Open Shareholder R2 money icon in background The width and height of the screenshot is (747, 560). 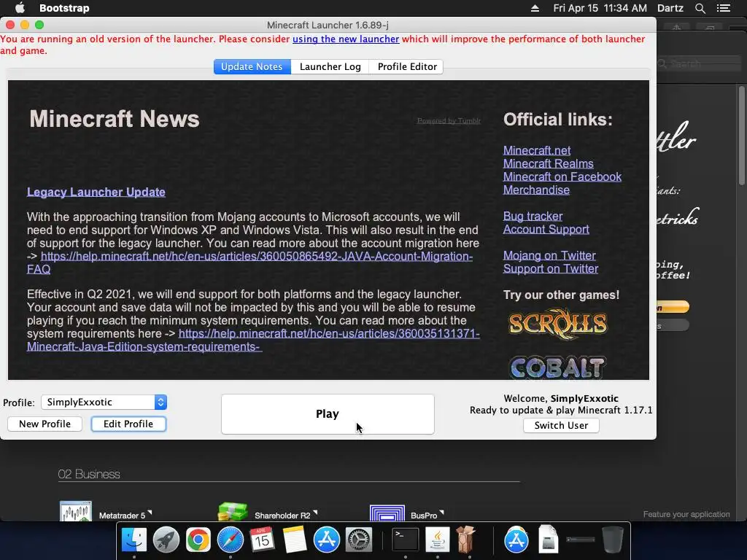click(233, 511)
